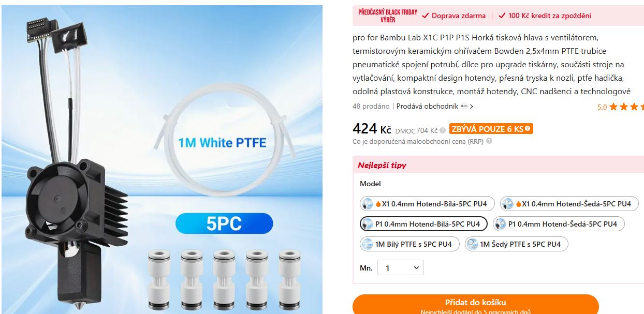The image size is (644, 314).
Task: Pick the selected P1 0.4mm Hotend-Bílá option
Action: (423, 224)
